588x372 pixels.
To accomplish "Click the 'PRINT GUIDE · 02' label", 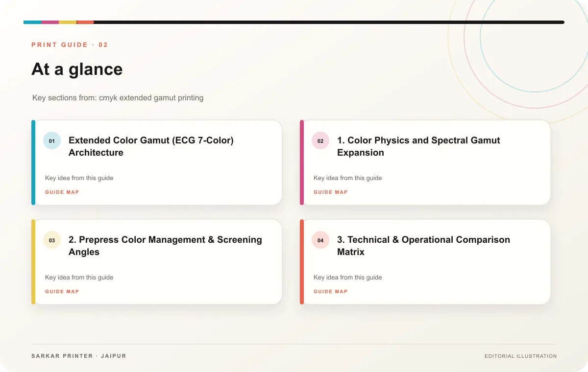I will pyautogui.click(x=70, y=45).
